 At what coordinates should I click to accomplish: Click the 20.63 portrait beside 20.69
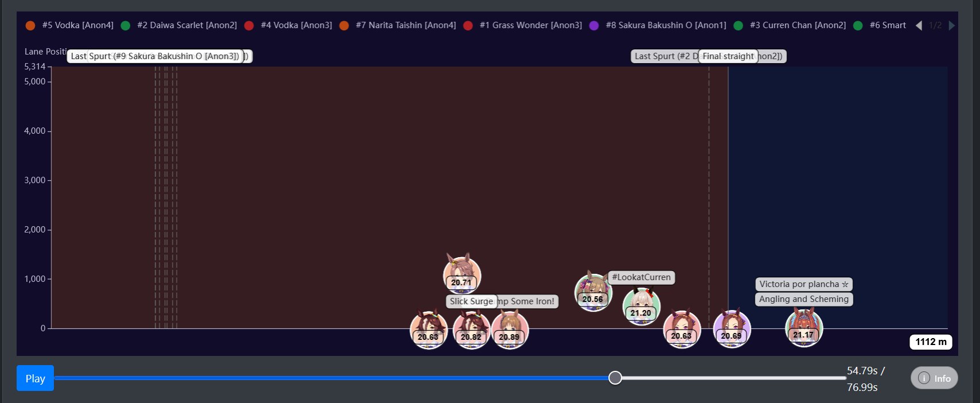(x=682, y=329)
